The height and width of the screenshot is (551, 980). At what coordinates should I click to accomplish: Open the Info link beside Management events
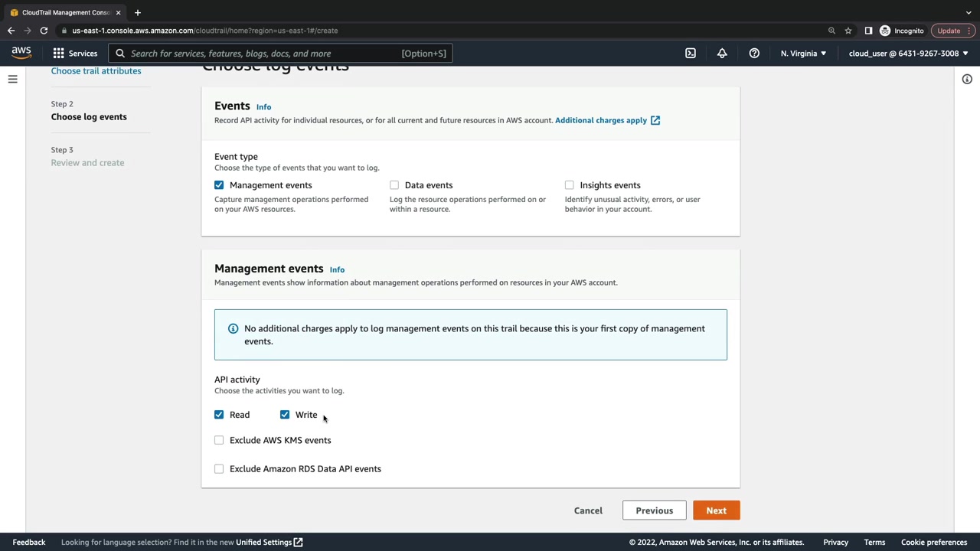[x=337, y=269]
